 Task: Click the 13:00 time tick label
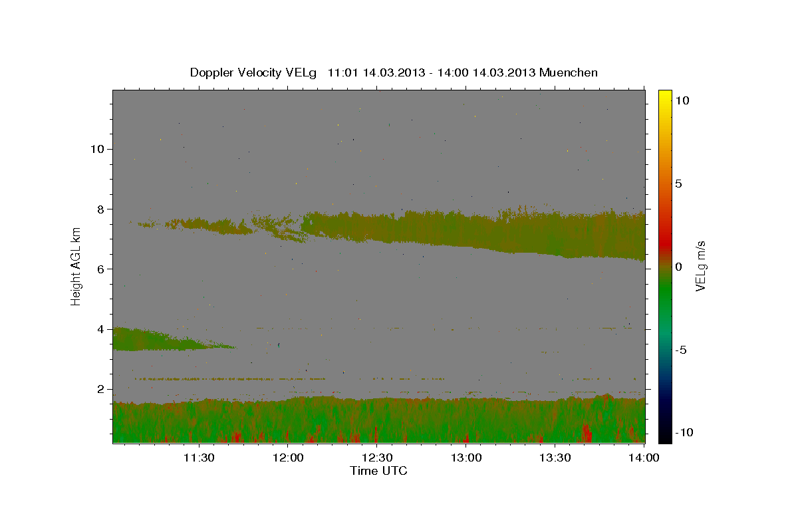465,458
